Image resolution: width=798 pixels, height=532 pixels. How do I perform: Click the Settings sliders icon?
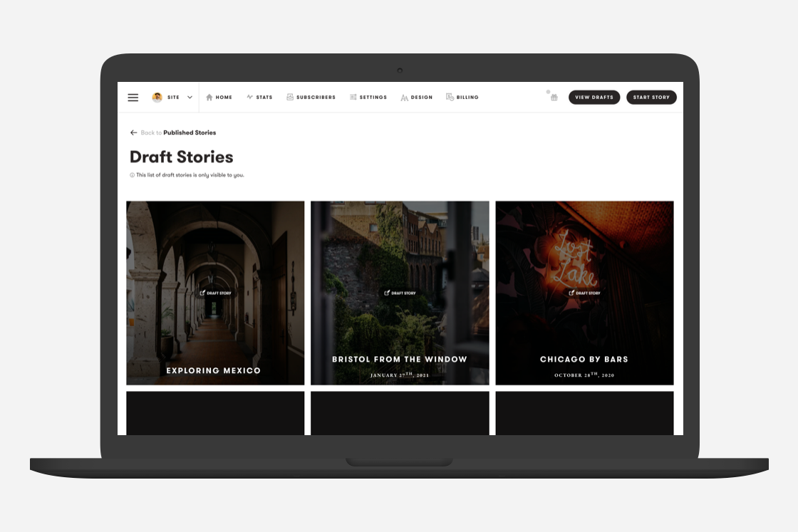pos(353,97)
